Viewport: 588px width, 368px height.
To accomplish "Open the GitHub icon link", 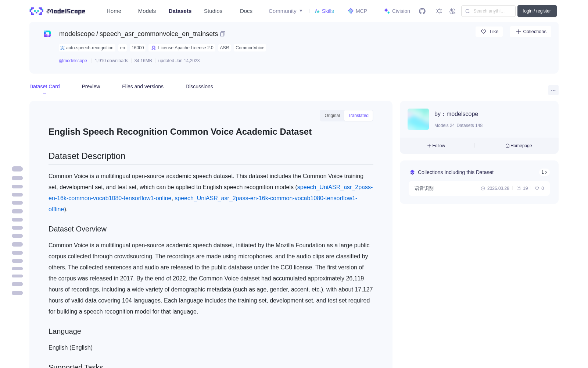I will (422, 11).
